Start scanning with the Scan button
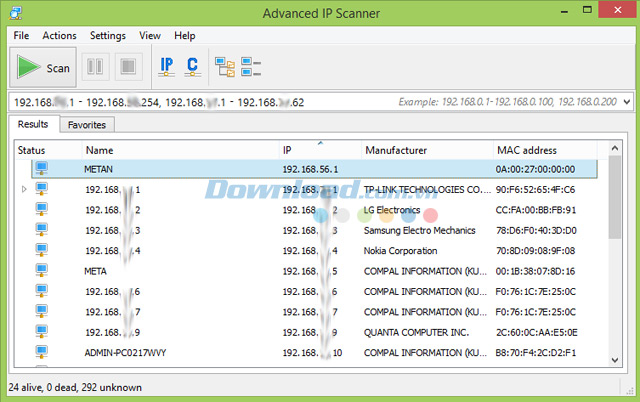Image resolution: width=640 pixels, height=402 pixels. 43,67
